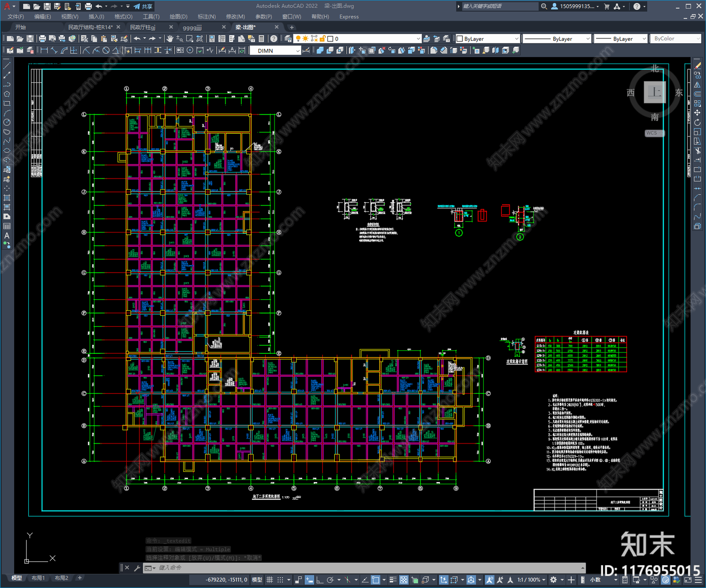Select the Multiline Text A tool
The height and width of the screenshot is (588, 706).
click(7, 236)
